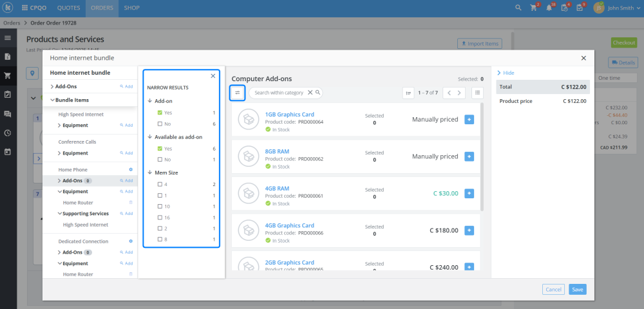Image resolution: width=644 pixels, height=309 pixels.
Task: Click the Kbmax logo icon
Action: [x=8, y=8]
